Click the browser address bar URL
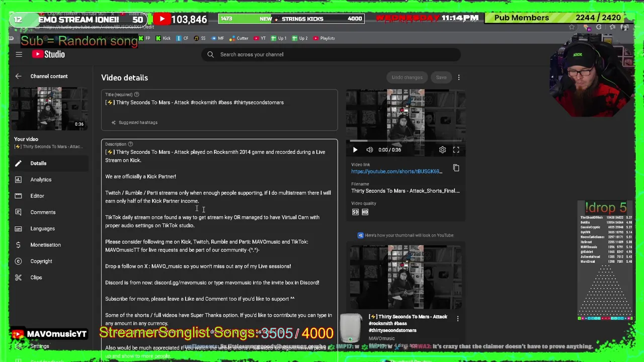The width and height of the screenshot is (644, 362). pyautogui.click(x=98, y=27)
